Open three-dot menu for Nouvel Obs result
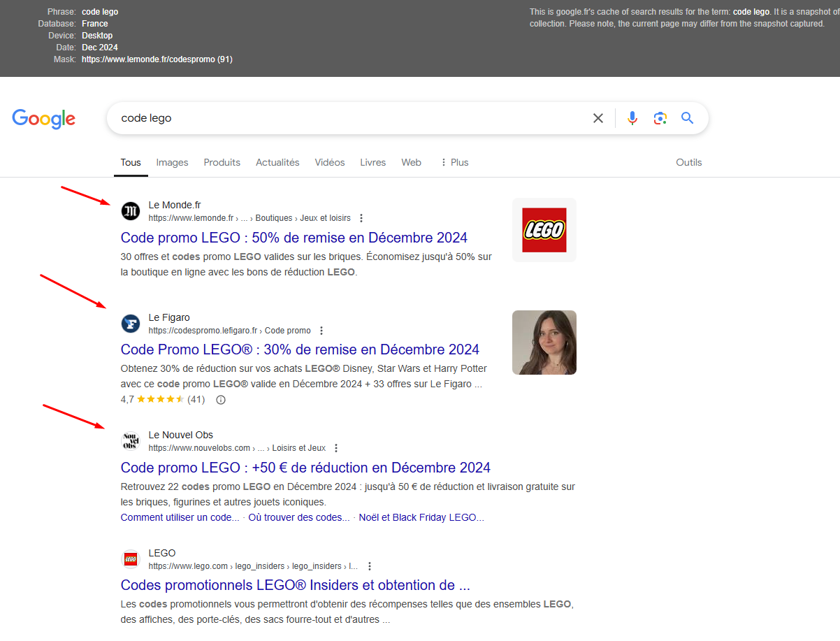This screenshot has height=641, width=840. pyautogui.click(x=336, y=448)
